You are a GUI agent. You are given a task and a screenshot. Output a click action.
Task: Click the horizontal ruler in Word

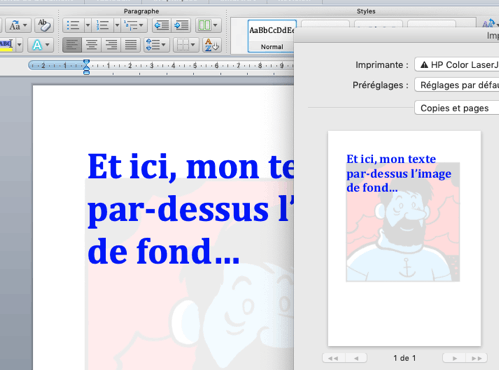click(161, 66)
